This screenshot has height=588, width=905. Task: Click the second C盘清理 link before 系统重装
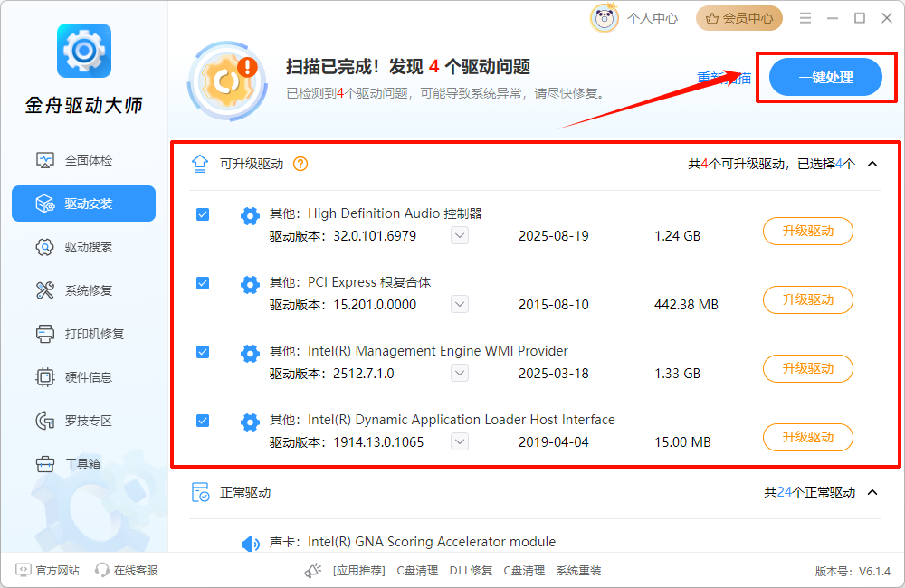click(524, 571)
